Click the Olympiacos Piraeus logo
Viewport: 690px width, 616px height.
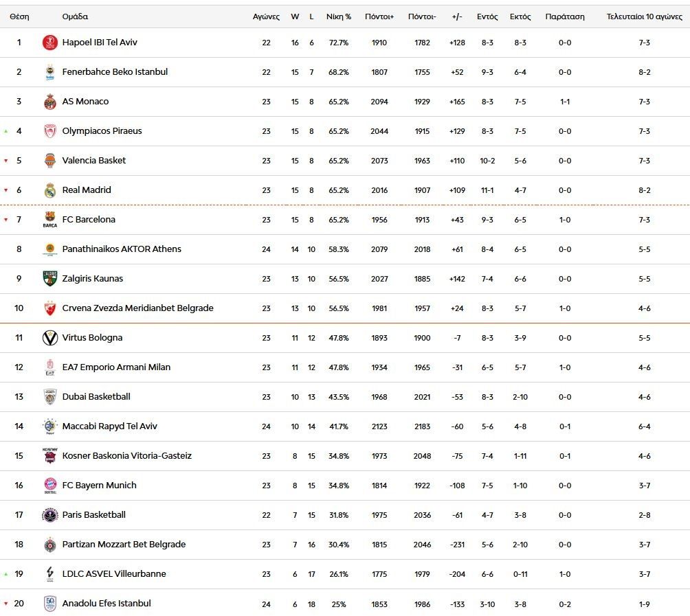coord(49,131)
